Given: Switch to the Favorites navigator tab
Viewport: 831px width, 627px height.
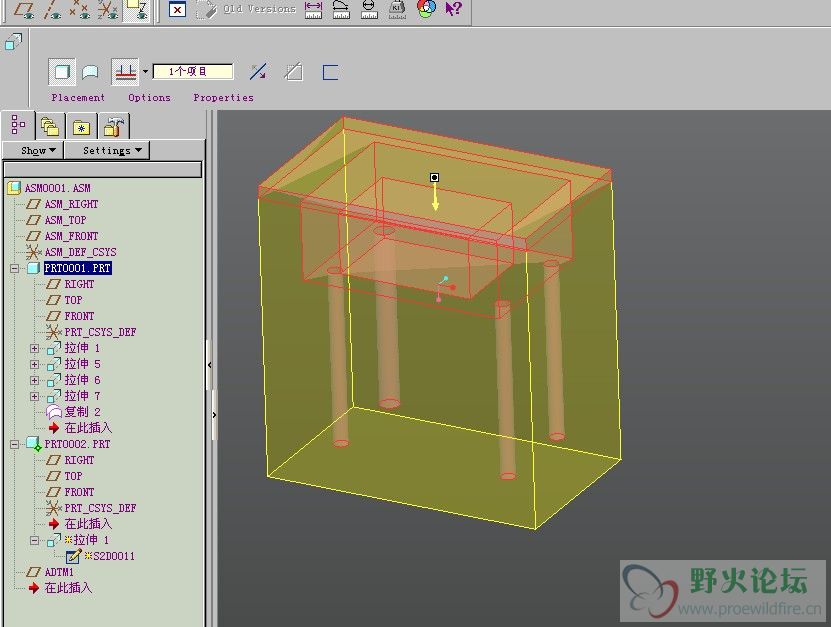Looking at the screenshot, I should coord(82,127).
